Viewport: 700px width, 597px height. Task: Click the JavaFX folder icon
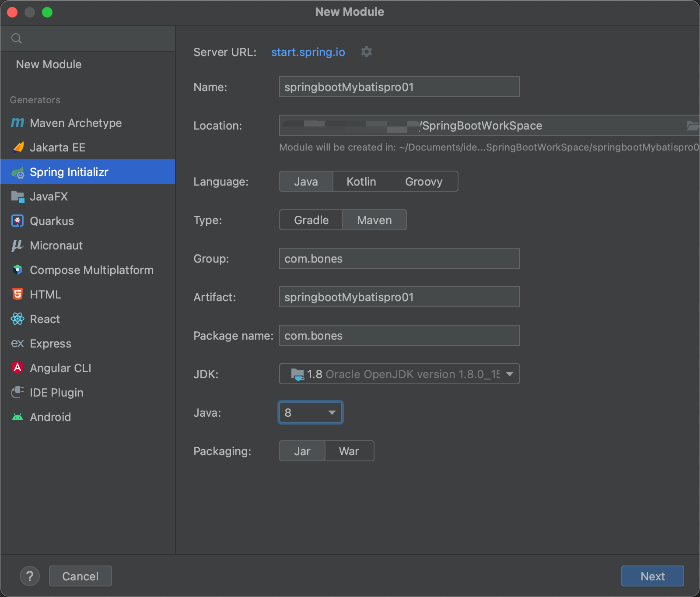17,197
